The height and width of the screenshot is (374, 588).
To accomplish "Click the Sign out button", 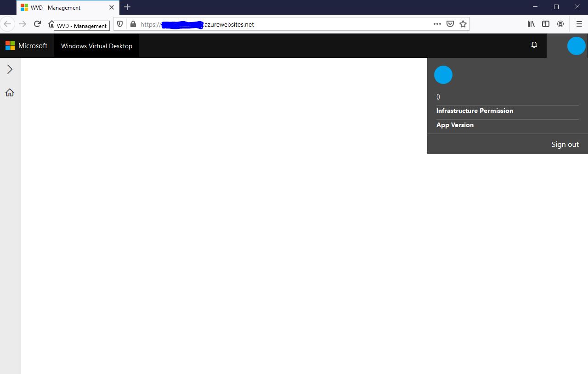I will tap(565, 144).
